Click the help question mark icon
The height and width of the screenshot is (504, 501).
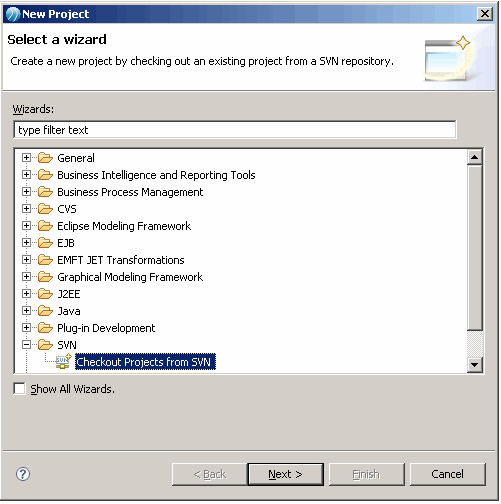click(23, 474)
